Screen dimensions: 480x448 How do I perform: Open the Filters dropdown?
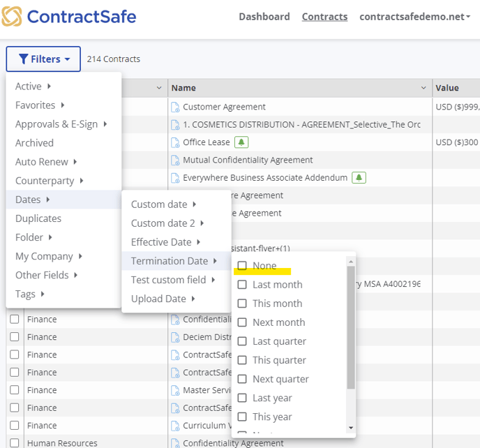pyautogui.click(x=43, y=59)
